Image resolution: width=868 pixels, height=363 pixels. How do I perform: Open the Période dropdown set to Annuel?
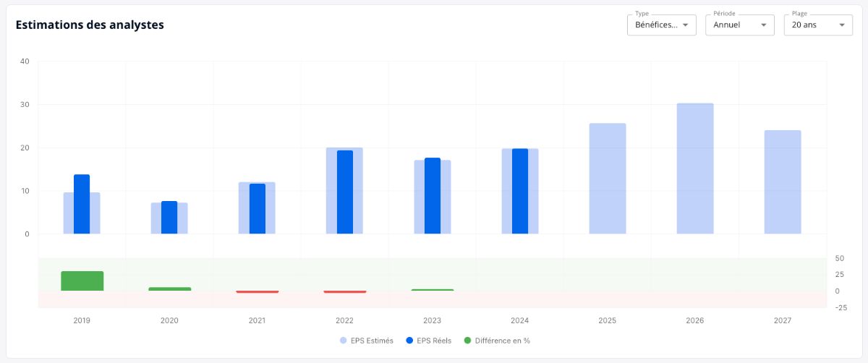point(740,25)
